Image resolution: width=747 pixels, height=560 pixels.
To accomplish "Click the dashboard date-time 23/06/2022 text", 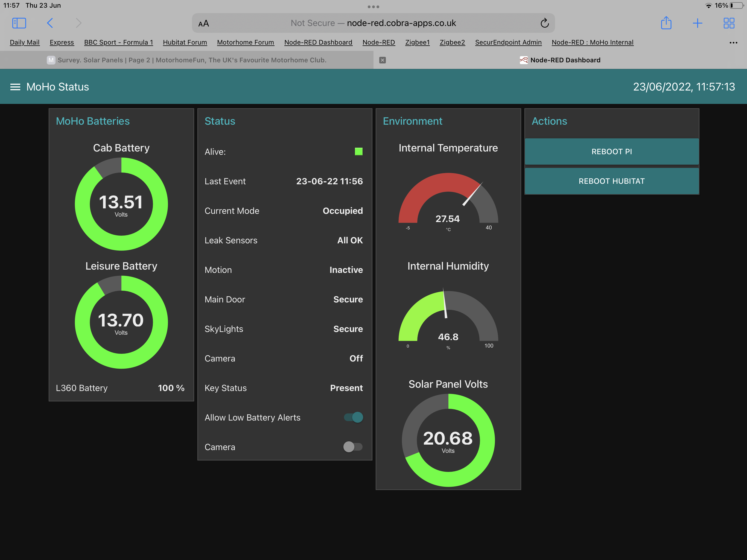I will 684,87.
